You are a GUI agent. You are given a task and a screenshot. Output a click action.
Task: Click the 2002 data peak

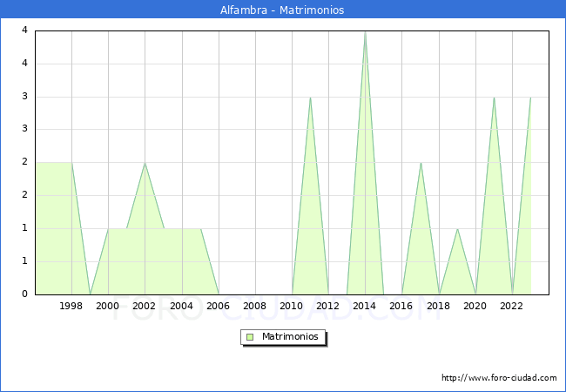pos(145,163)
